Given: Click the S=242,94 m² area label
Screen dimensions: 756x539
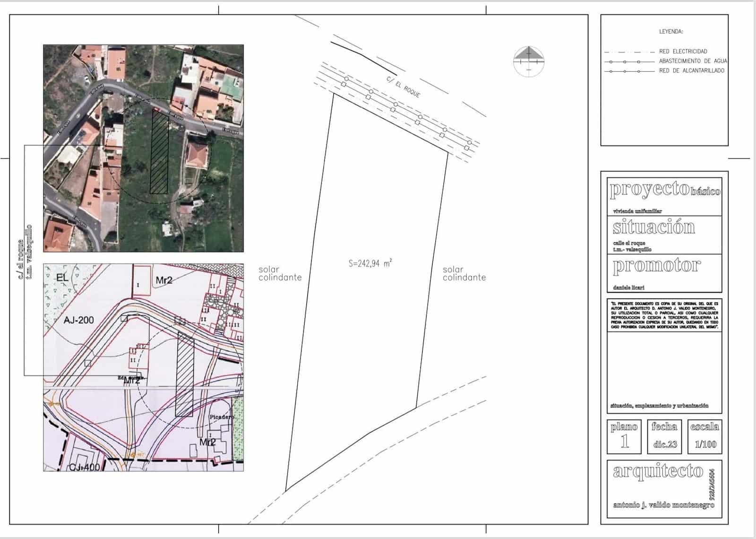Looking at the screenshot, I should [x=370, y=263].
